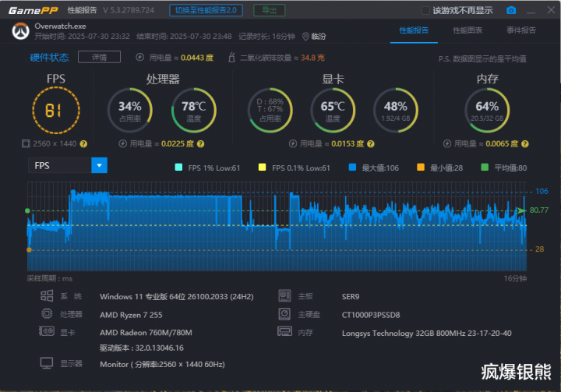Click the graphics card icon in hardware list

pyautogui.click(x=47, y=331)
